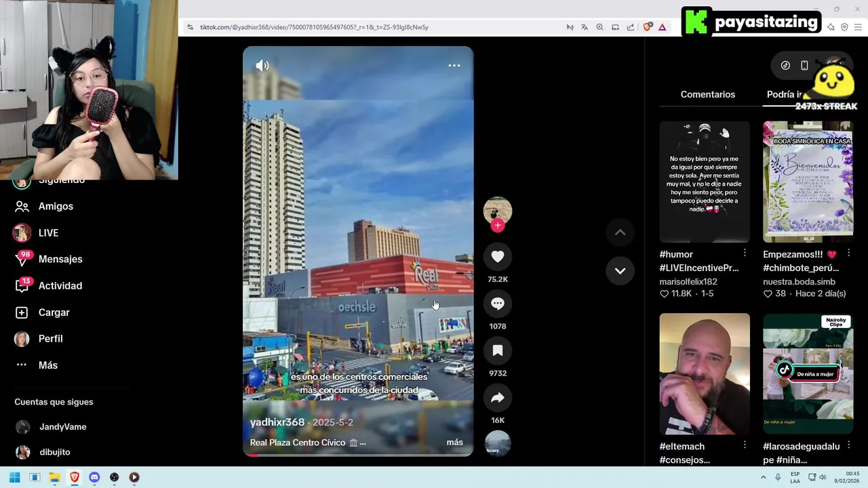Click the Actividad icon with 13 badge
The width and height of the screenshot is (868, 488).
click(22, 285)
